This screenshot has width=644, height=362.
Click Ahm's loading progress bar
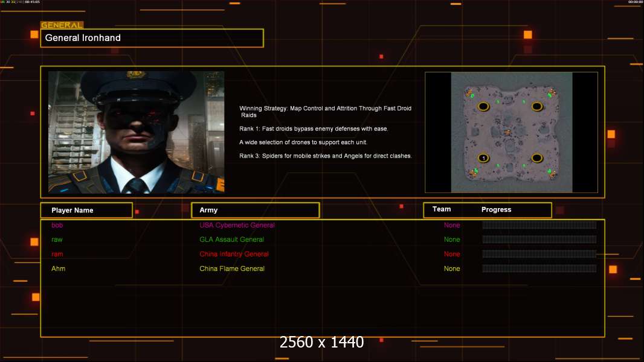539,268
